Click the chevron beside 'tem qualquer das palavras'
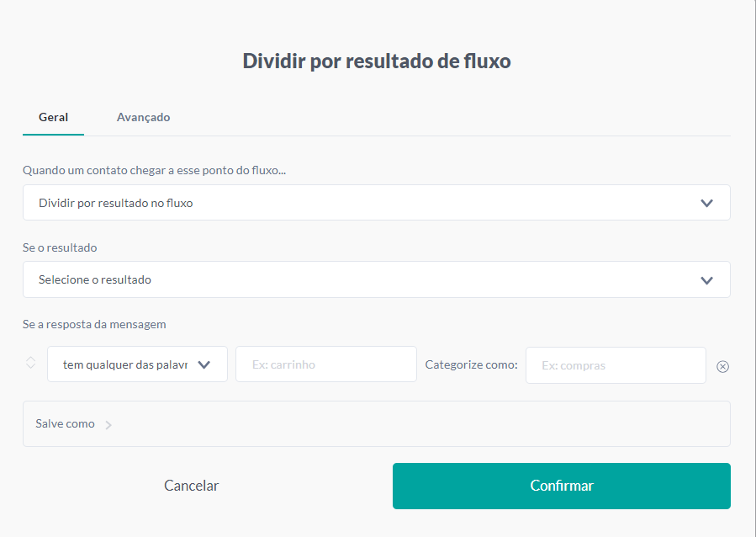This screenshot has height=537, width=756. pyautogui.click(x=204, y=364)
